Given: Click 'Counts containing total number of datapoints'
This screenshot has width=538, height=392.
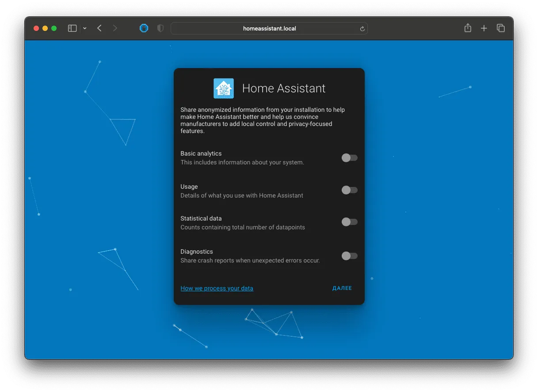Looking at the screenshot, I should (243, 227).
